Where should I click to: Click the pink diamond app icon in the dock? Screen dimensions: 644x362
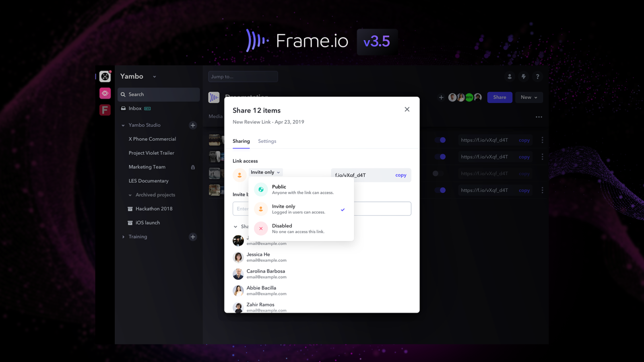click(x=105, y=93)
